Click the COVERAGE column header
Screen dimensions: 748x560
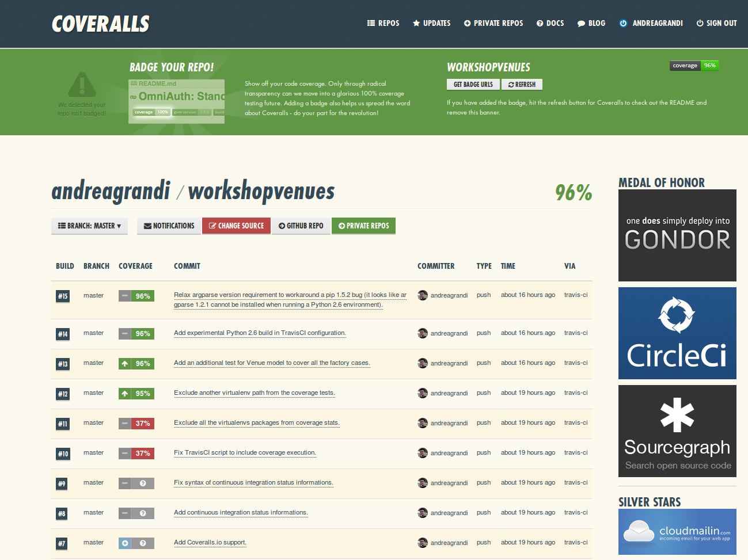tap(135, 266)
